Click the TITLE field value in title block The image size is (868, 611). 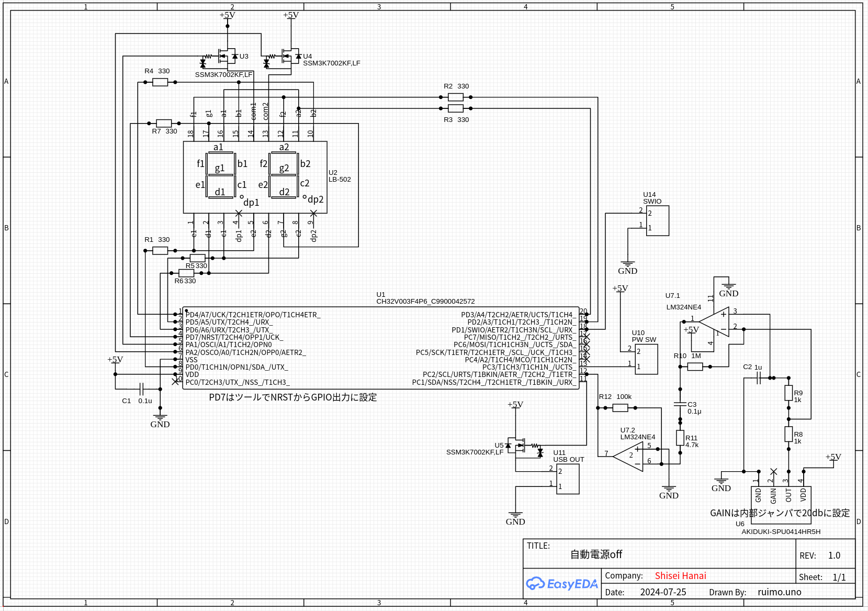tap(596, 554)
